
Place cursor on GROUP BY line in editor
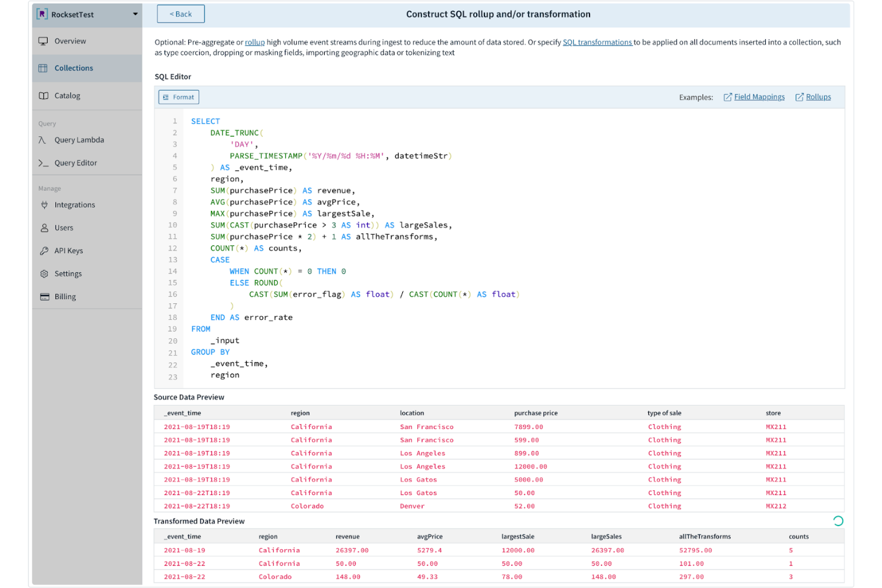[x=210, y=352]
